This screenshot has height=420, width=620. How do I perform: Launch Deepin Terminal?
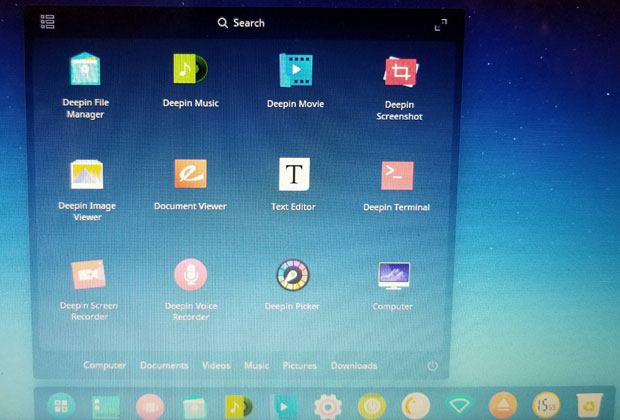(x=397, y=176)
